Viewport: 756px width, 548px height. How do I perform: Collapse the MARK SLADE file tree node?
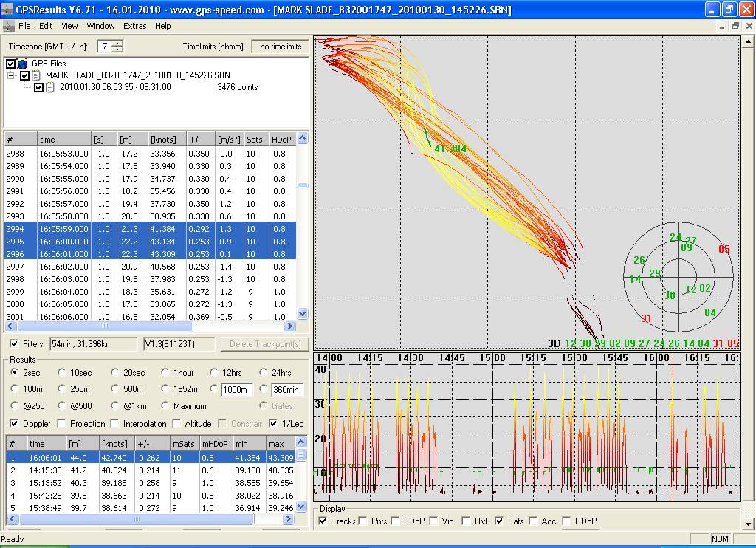click(x=11, y=75)
